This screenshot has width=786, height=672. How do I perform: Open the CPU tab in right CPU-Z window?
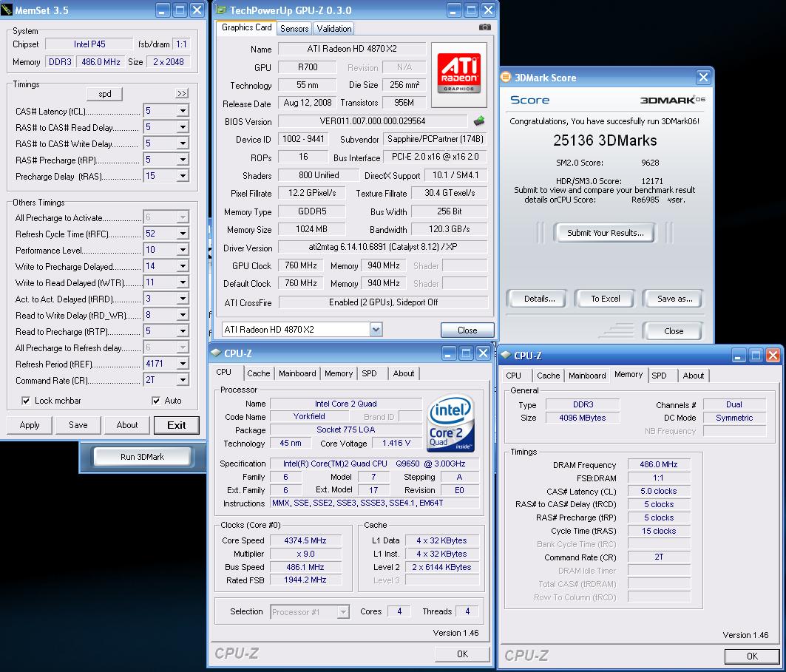513,376
